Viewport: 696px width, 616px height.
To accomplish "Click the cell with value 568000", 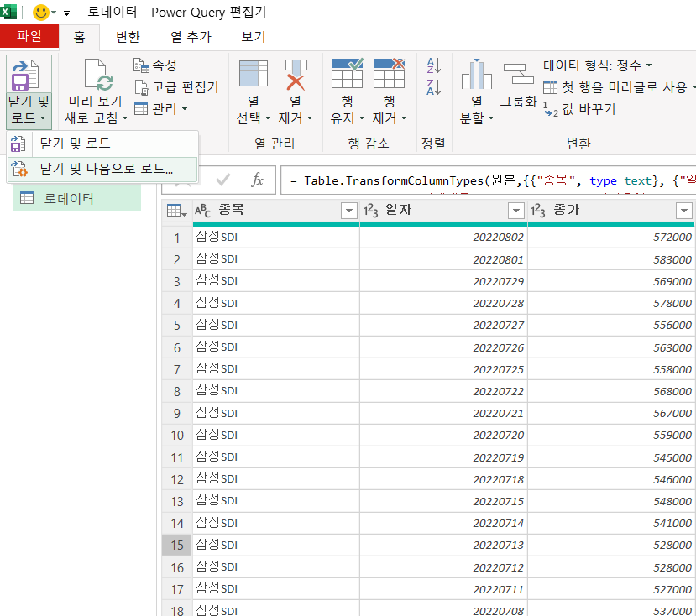I will pos(611,391).
